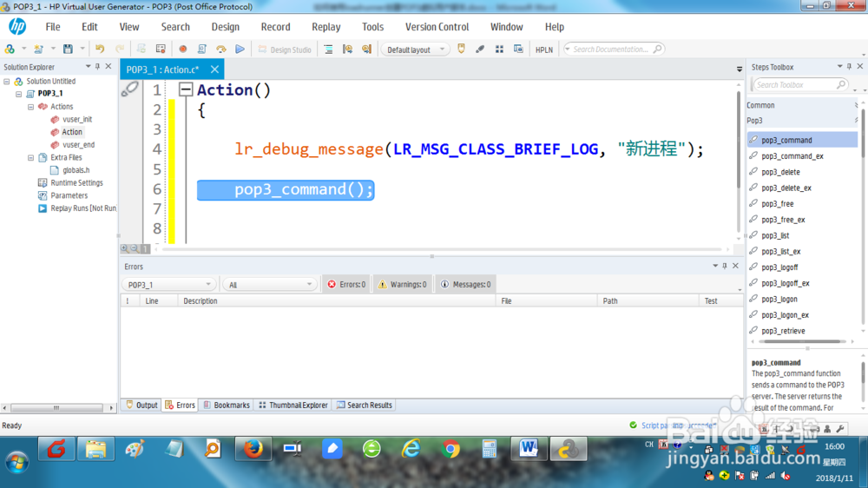868x488 pixels.
Task: Close the POP3_1 : Action.c editor tab
Action: 214,69
